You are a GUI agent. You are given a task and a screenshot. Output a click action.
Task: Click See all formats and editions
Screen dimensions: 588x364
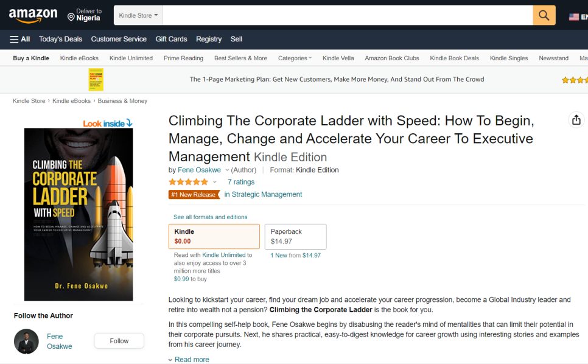point(210,217)
